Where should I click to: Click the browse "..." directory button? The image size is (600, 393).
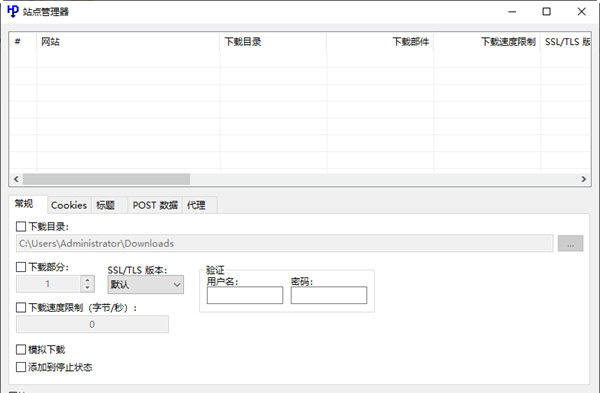(570, 243)
